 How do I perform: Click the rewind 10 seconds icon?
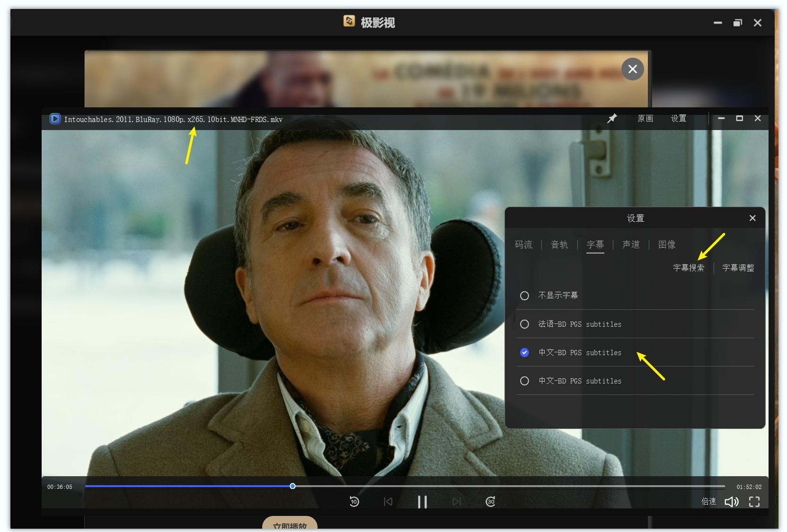click(x=354, y=502)
